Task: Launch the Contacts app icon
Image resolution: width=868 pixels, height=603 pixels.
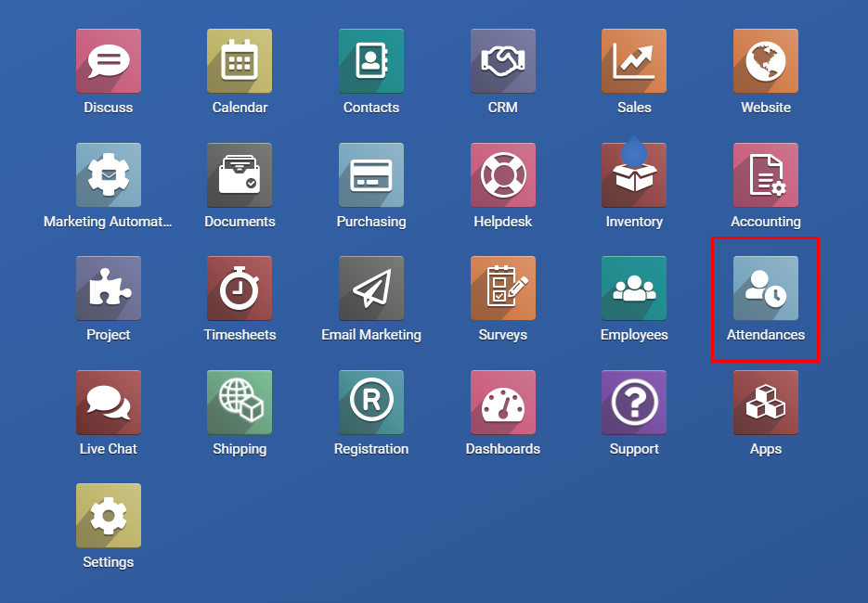Action: [x=371, y=61]
